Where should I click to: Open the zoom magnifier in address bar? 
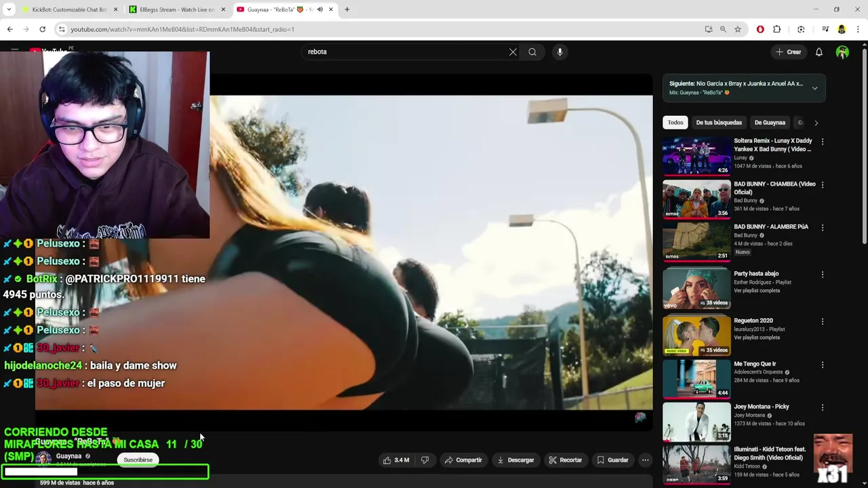tap(723, 29)
